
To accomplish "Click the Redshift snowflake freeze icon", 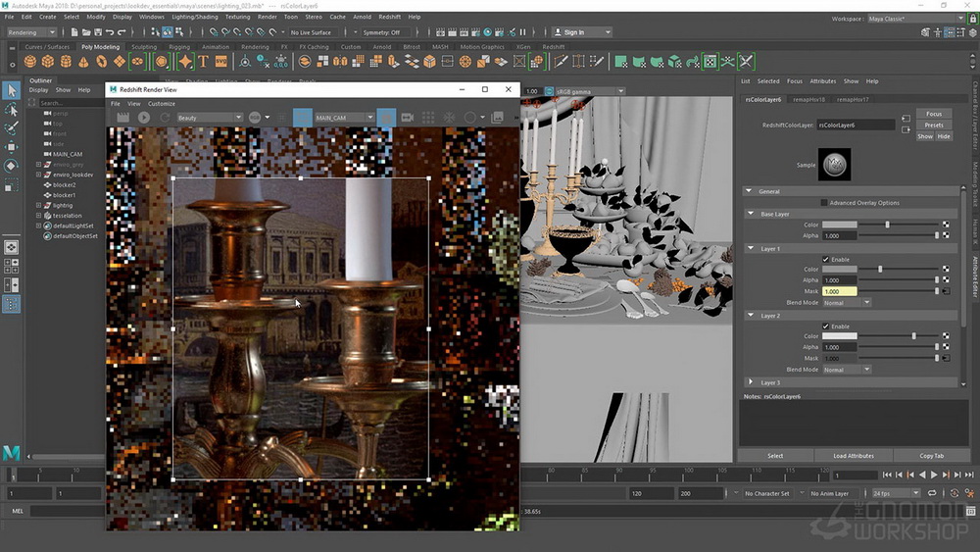I will click(450, 118).
